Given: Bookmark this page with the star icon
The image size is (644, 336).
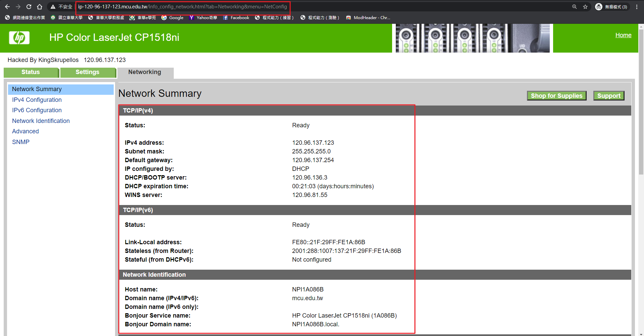Looking at the screenshot, I should click(x=585, y=7).
